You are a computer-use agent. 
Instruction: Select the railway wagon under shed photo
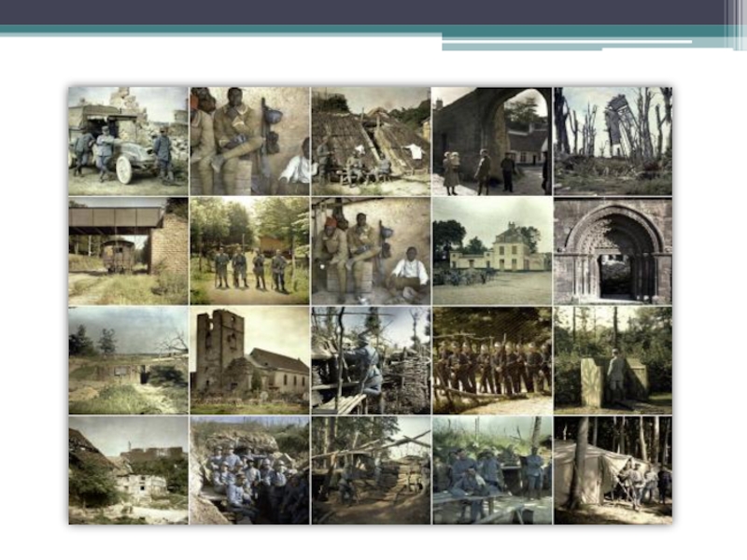point(128,250)
